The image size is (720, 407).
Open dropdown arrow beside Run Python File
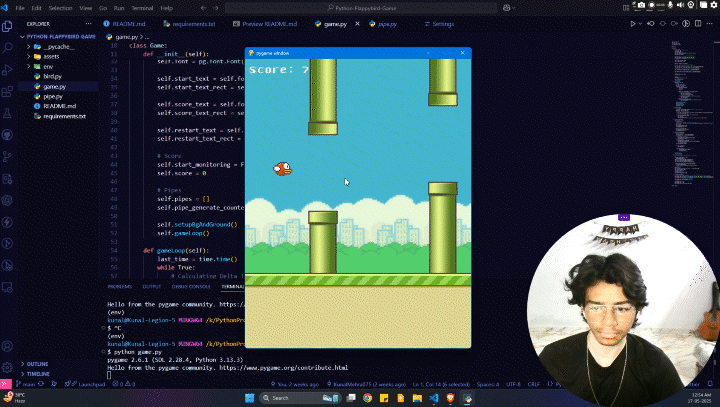point(640,24)
